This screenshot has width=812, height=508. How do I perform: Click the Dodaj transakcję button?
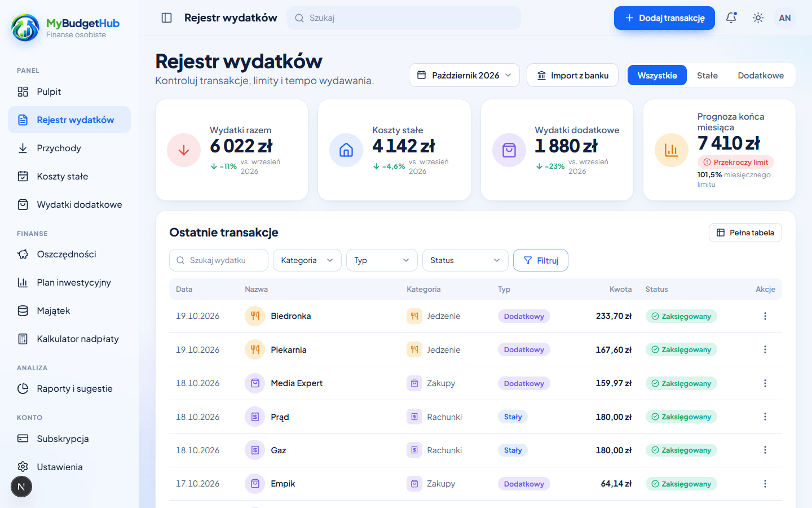pos(664,18)
